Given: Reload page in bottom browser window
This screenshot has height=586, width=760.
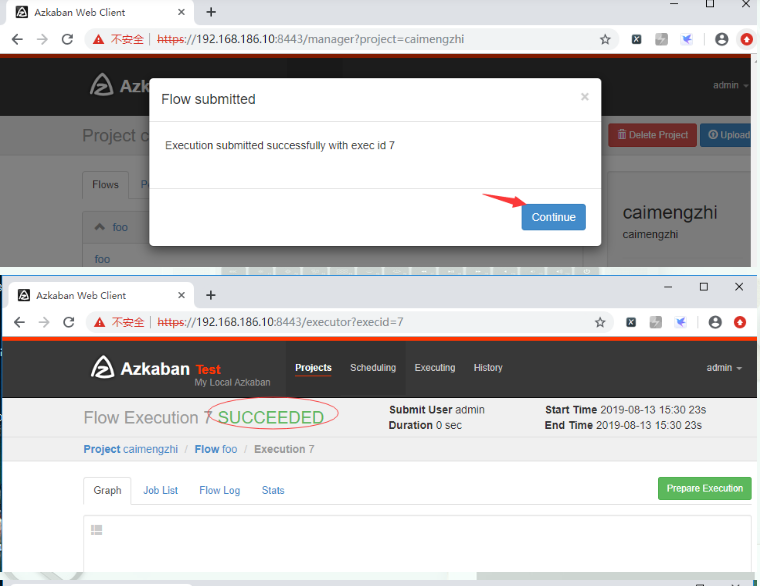Looking at the screenshot, I should tap(69, 322).
